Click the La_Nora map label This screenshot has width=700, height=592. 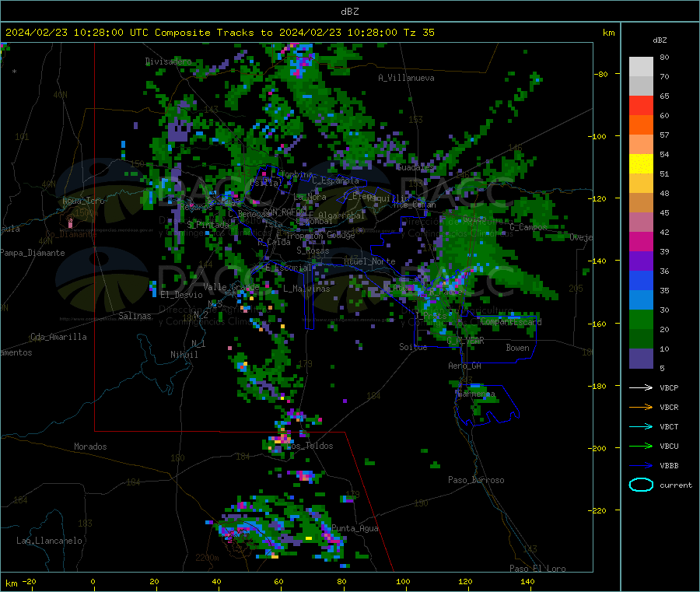pyautogui.click(x=310, y=197)
